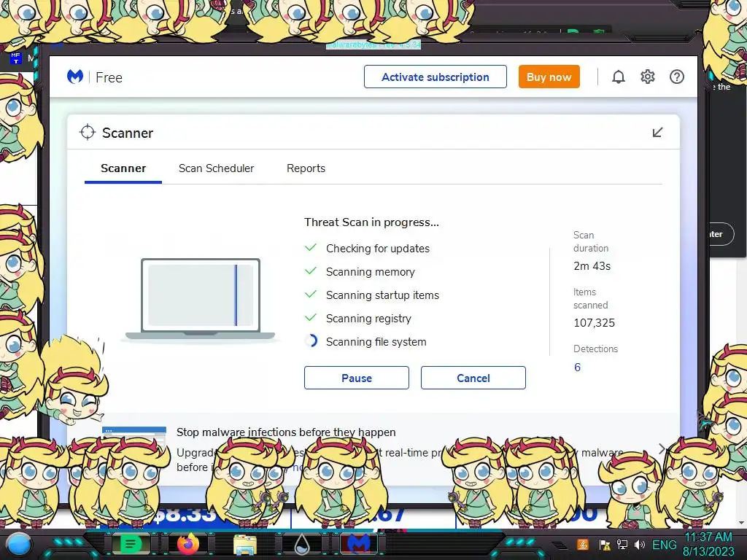Image resolution: width=747 pixels, height=560 pixels.
Task: Pause the threat scan
Action: coord(356,378)
